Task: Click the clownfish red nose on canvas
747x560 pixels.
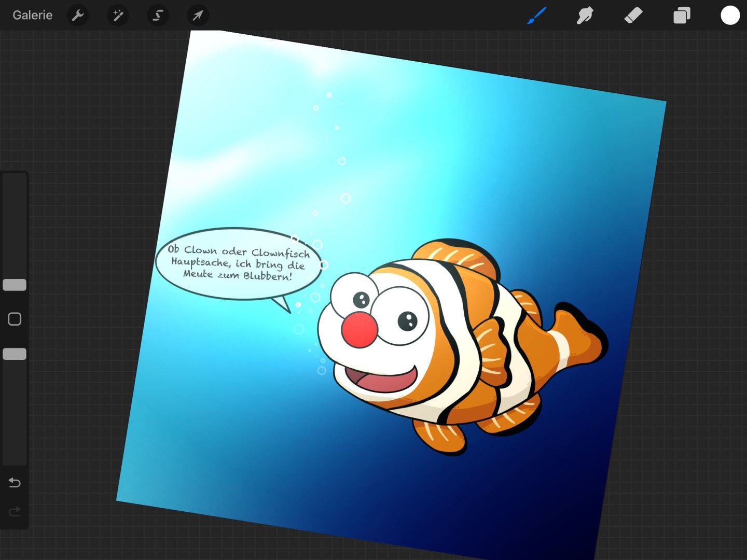Action: [x=359, y=329]
